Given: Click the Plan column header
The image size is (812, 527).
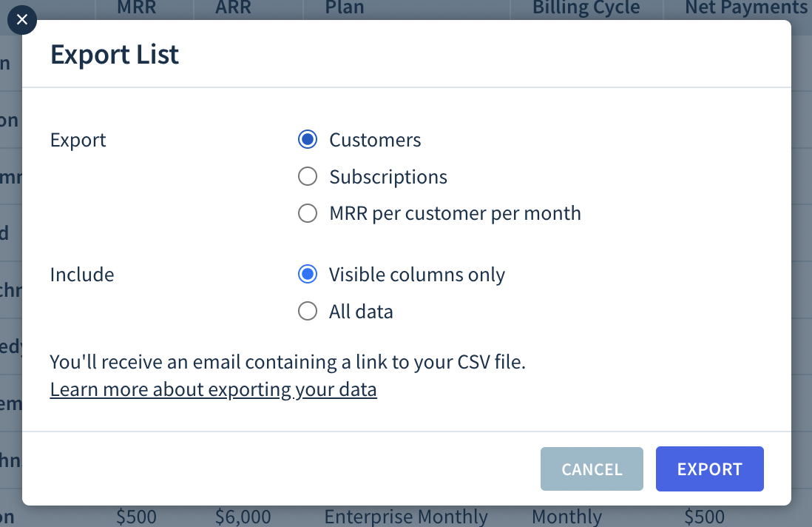Looking at the screenshot, I should point(345,7).
